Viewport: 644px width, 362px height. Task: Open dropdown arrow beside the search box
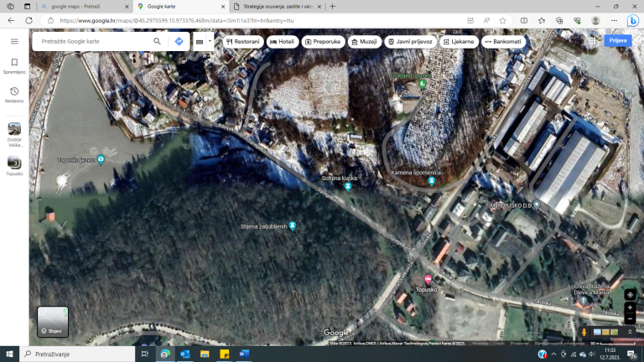click(210, 41)
